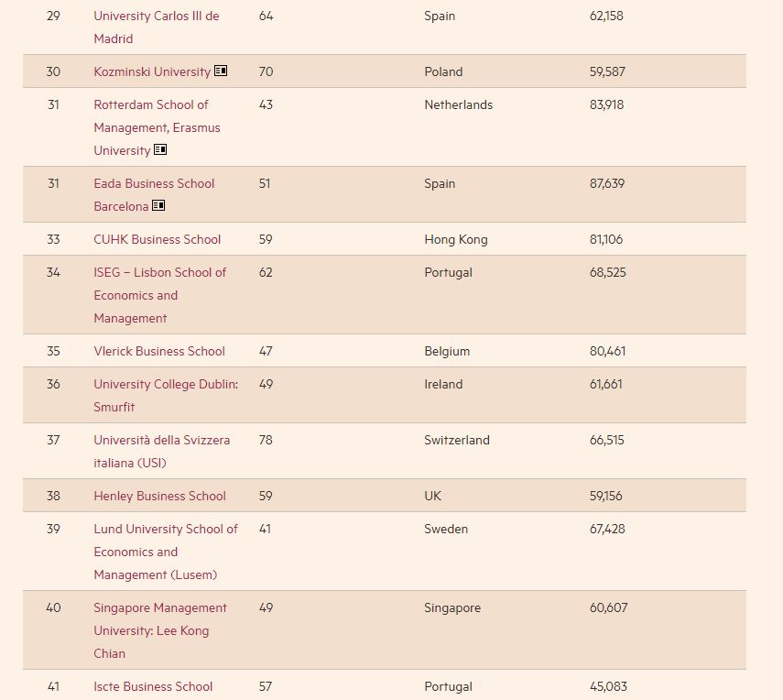Select salary value 68,525
783x700 pixels.
608,273
